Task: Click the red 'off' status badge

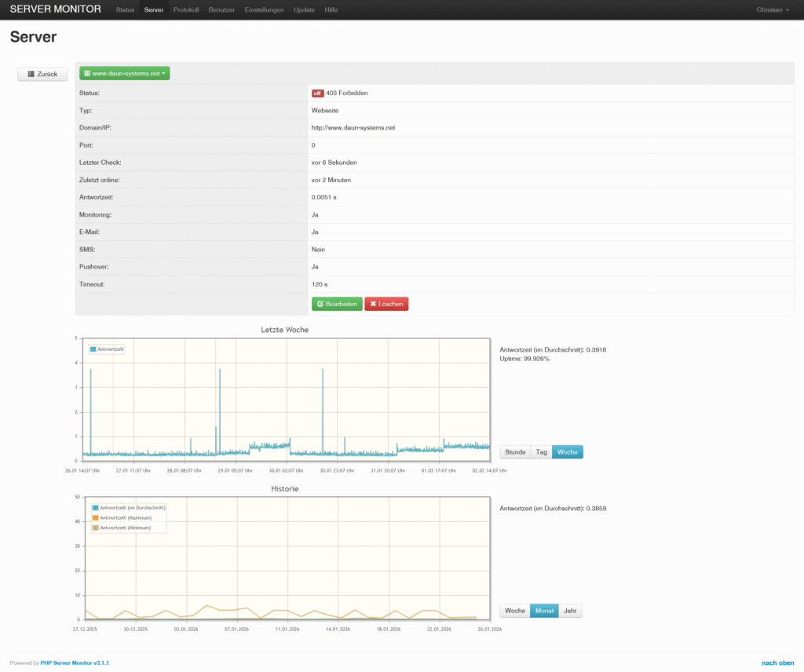Action: point(319,93)
